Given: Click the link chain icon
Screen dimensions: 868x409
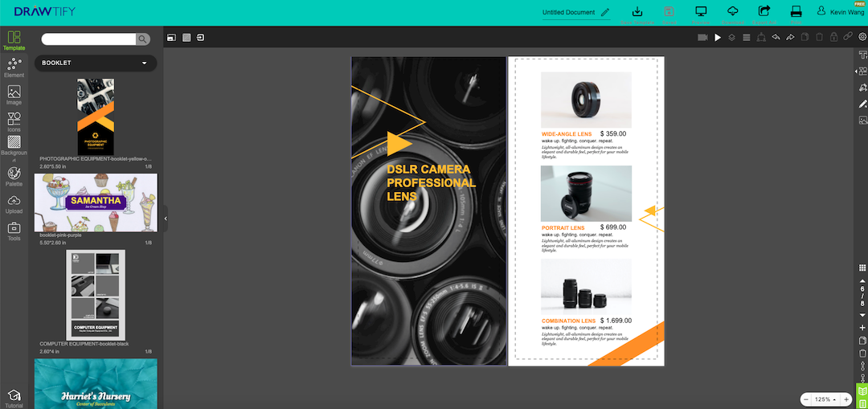Looking at the screenshot, I should click(848, 38).
